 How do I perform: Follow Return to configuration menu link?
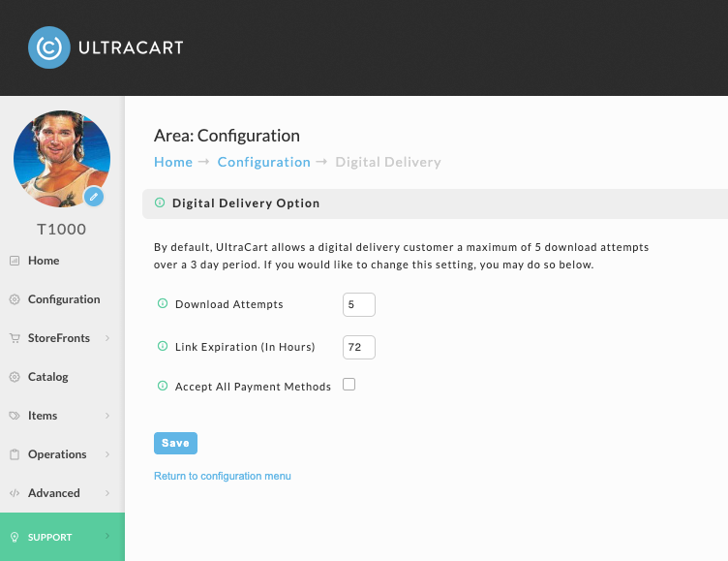pos(223,476)
